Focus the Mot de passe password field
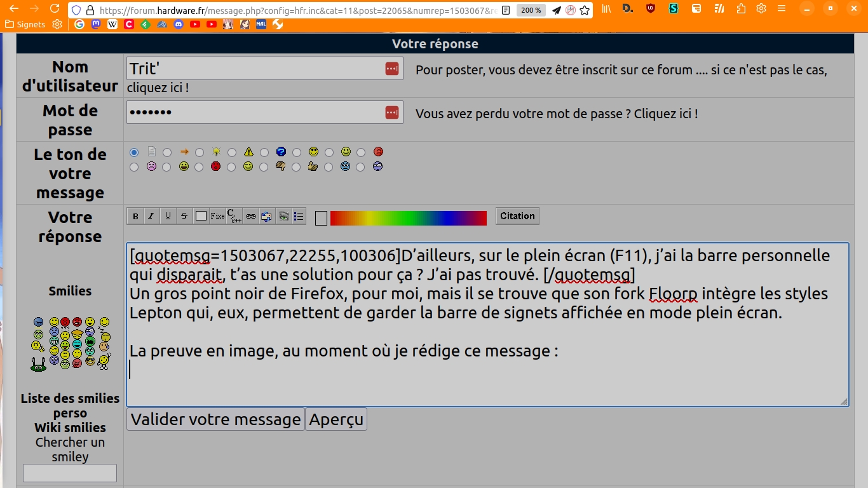Screen dimensions: 868x488 [x=265, y=112]
